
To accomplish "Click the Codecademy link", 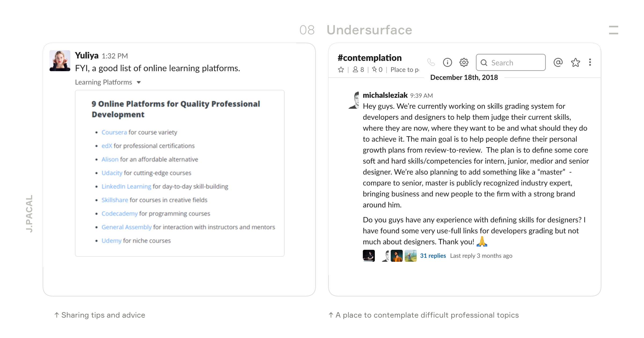I will tap(119, 214).
